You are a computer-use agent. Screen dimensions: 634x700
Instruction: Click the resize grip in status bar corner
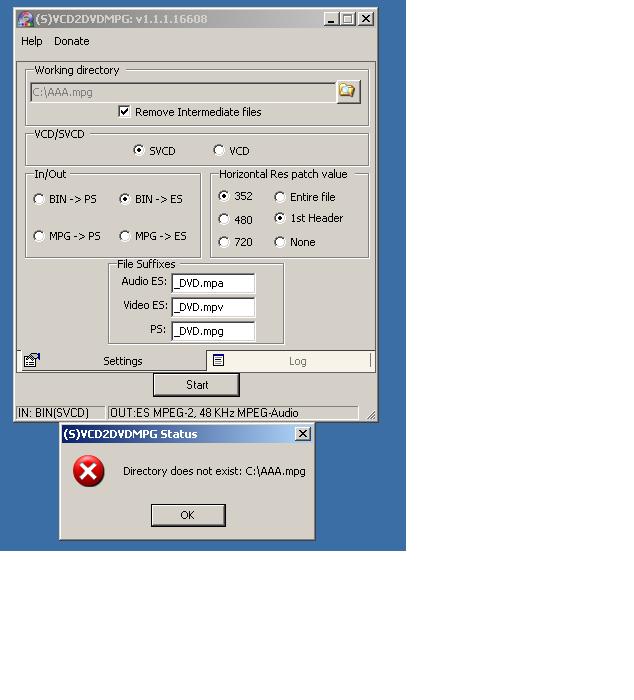371,415
